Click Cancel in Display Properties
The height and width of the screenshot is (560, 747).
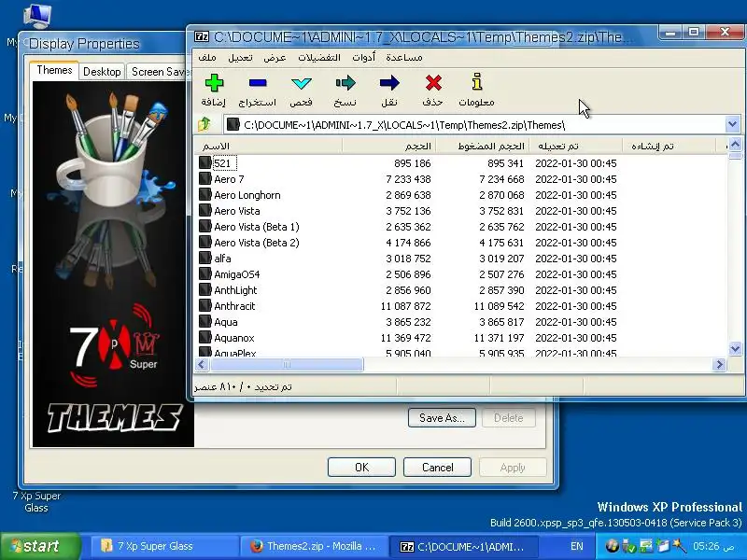pyautogui.click(x=437, y=468)
